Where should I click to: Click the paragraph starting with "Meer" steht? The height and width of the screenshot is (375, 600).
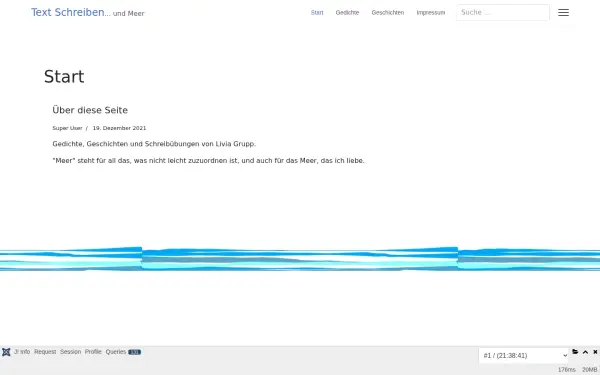pyautogui.click(x=209, y=161)
